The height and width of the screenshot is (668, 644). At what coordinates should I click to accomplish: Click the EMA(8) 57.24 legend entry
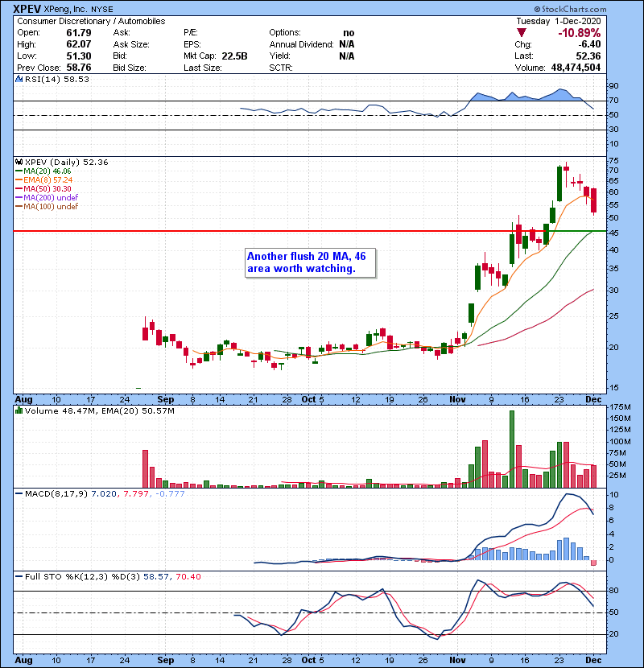pos(44,180)
